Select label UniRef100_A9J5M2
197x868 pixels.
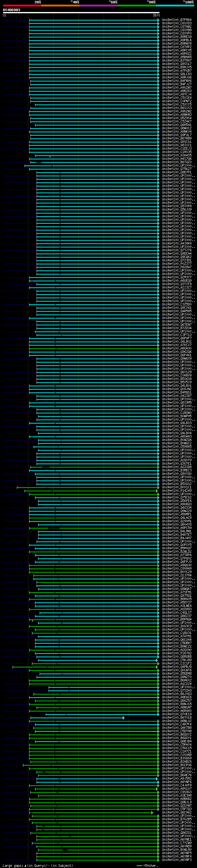point(176,779)
